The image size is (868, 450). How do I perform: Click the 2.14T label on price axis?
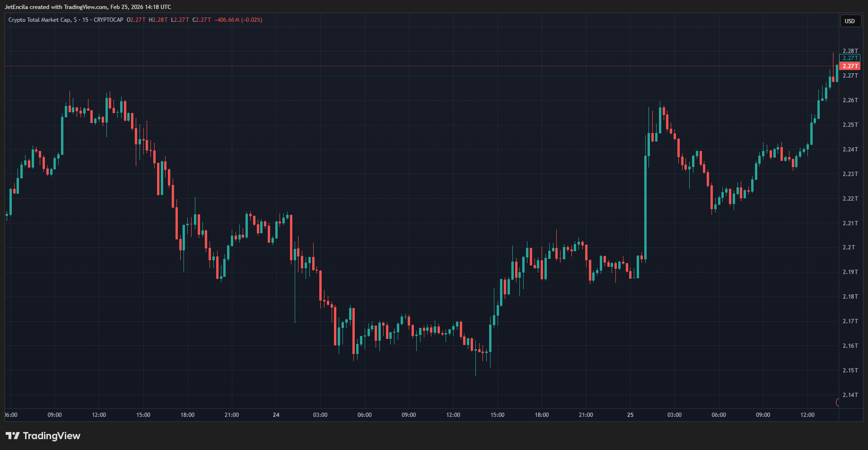click(850, 395)
